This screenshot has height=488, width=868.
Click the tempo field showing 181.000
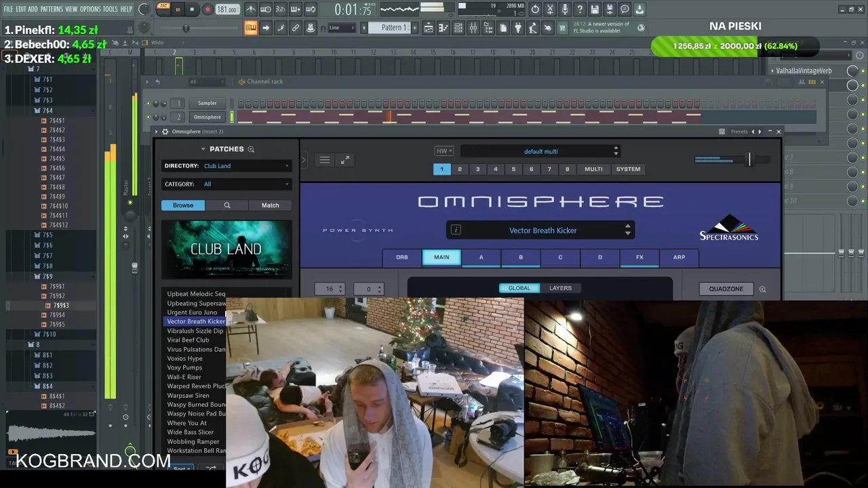pyautogui.click(x=227, y=9)
